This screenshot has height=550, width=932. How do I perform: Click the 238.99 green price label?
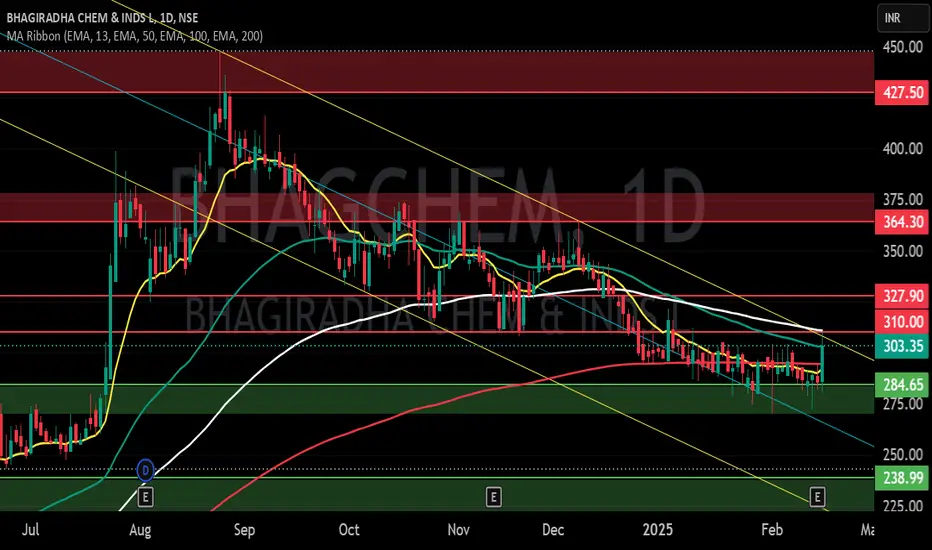coord(902,477)
